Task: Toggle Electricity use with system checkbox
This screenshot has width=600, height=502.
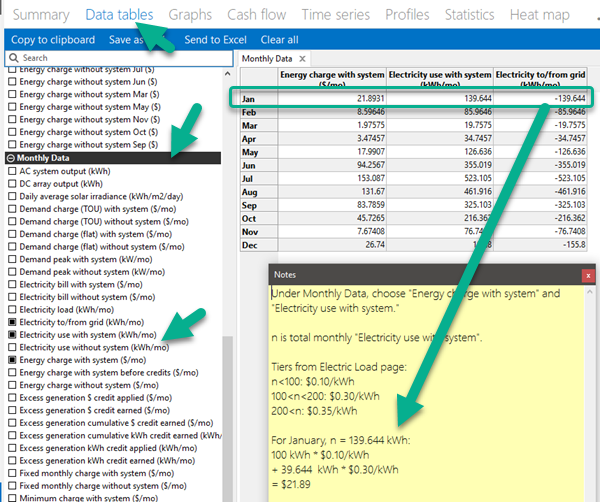Action: (12, 334)
